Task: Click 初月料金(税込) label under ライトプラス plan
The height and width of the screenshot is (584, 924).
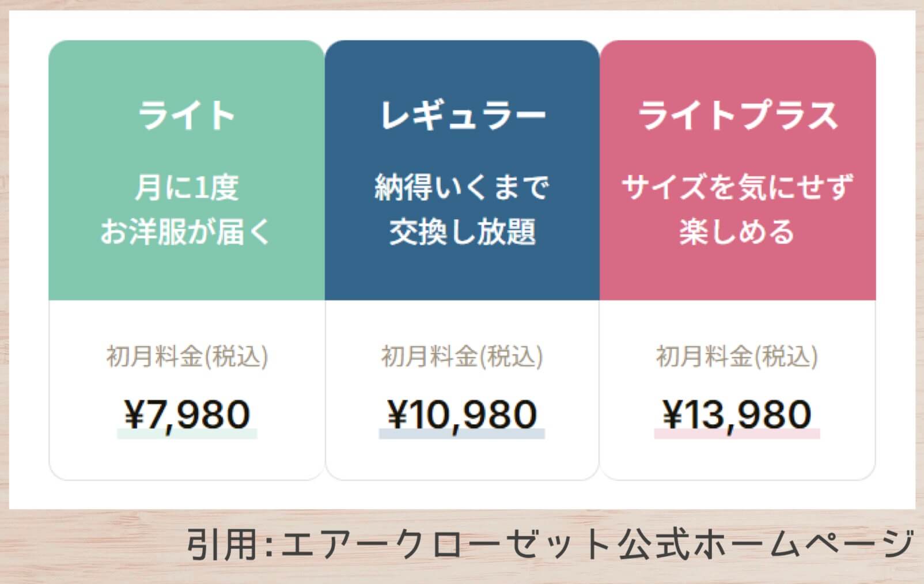Action: click(737, 357)
